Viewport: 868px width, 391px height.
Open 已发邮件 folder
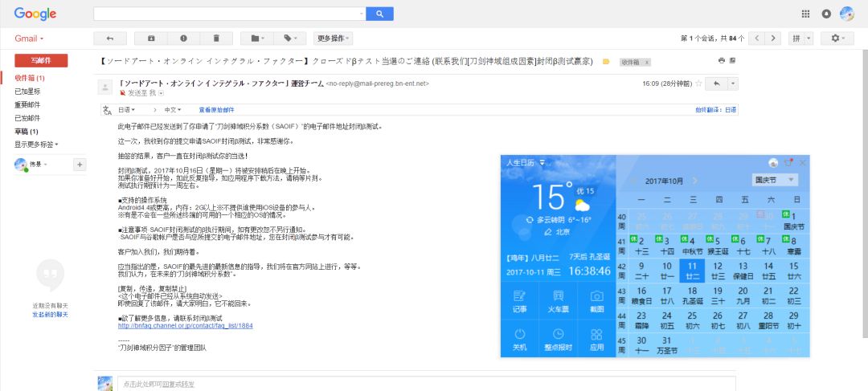tap(27, 118)
